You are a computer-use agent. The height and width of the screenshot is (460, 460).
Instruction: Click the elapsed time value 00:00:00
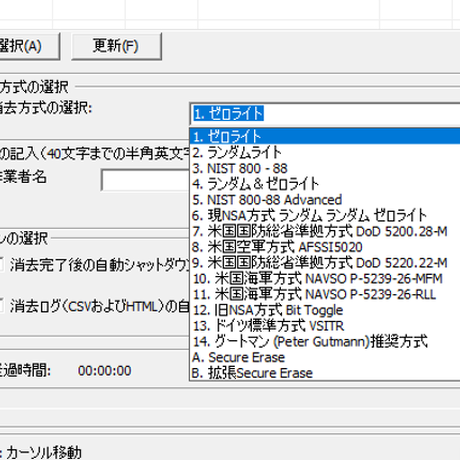[x=104, y=371]
